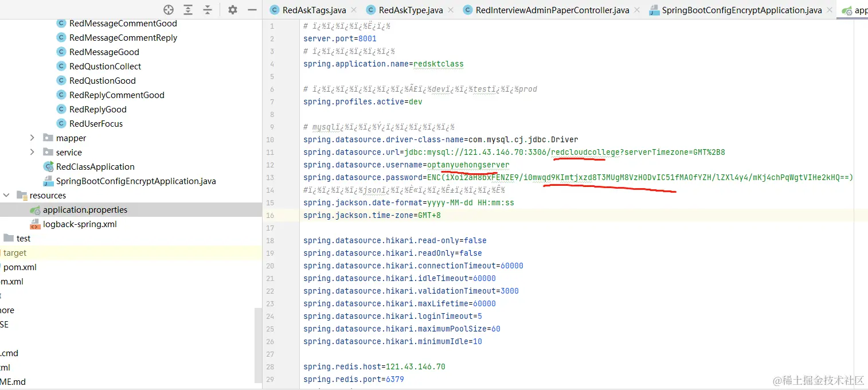
Task: Click the project tree vertical scrollbar
Action: [258, 345]
